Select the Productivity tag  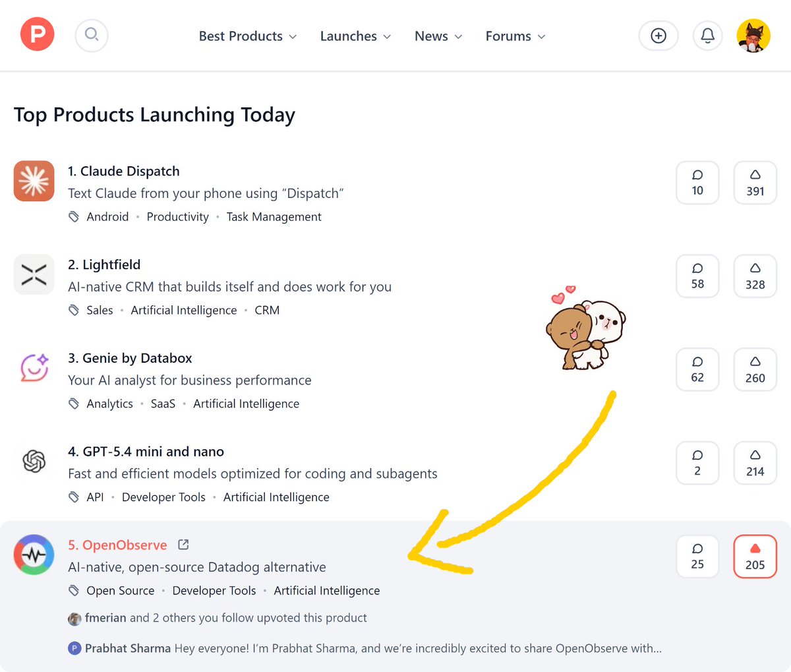tap(177, 217)
